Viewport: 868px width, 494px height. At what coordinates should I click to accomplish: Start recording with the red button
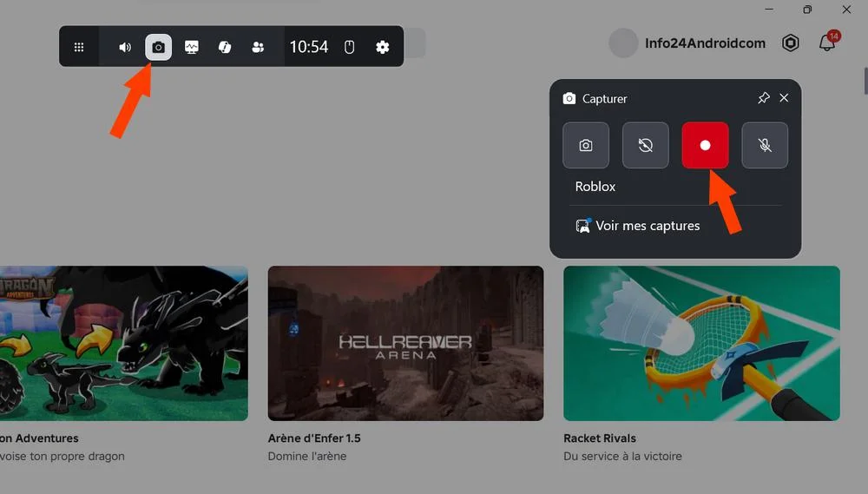(x=705, y=145)
